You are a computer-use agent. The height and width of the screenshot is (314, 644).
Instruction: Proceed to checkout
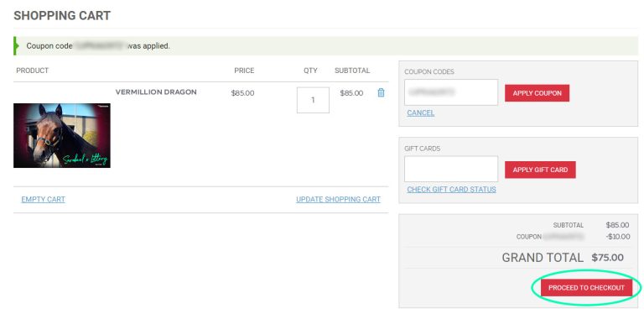click(586, 288)
